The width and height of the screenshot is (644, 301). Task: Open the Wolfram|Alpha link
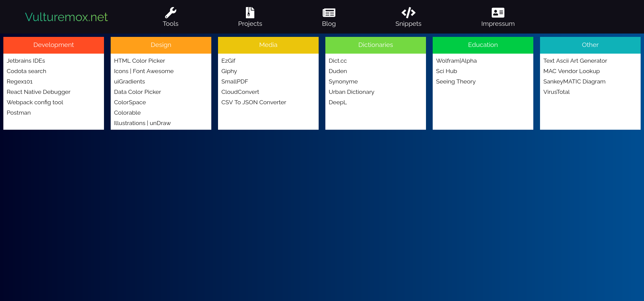tap(456, 61)
